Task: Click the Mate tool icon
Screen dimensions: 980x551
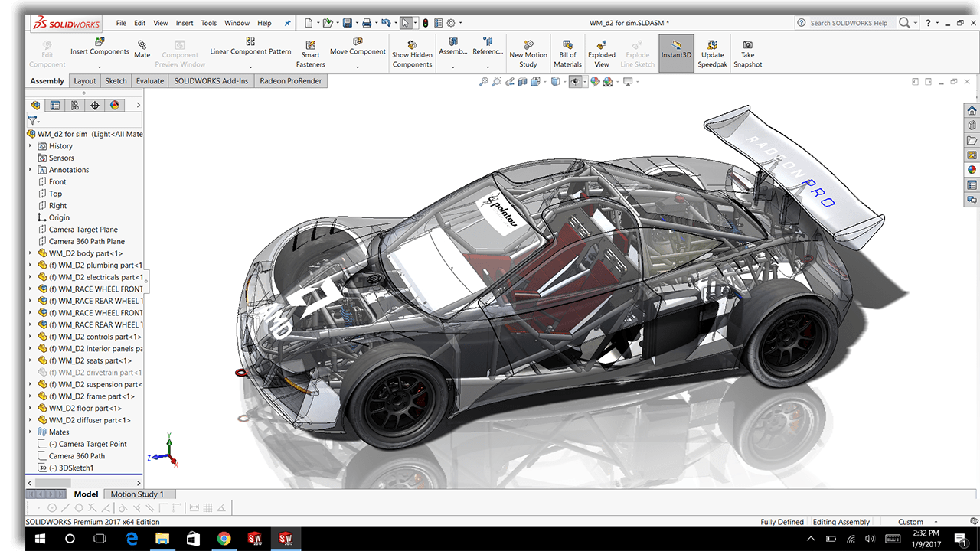Action: point(142,44)
